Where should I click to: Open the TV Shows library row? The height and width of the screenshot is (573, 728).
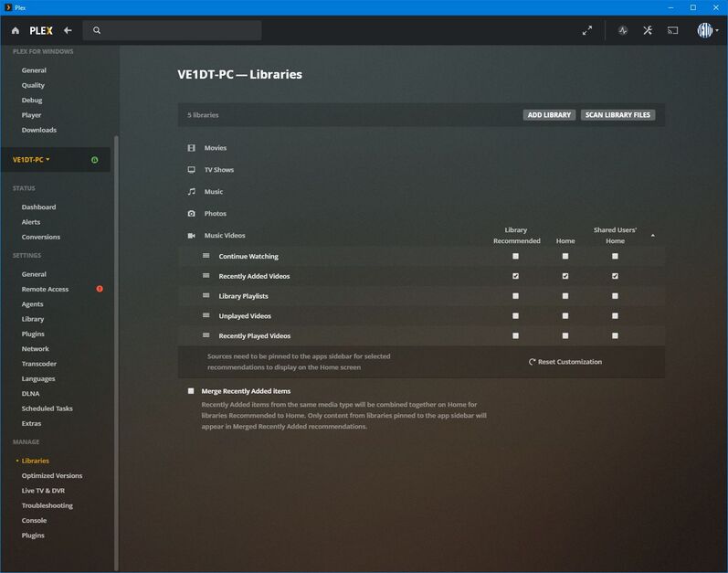[421, 170]
